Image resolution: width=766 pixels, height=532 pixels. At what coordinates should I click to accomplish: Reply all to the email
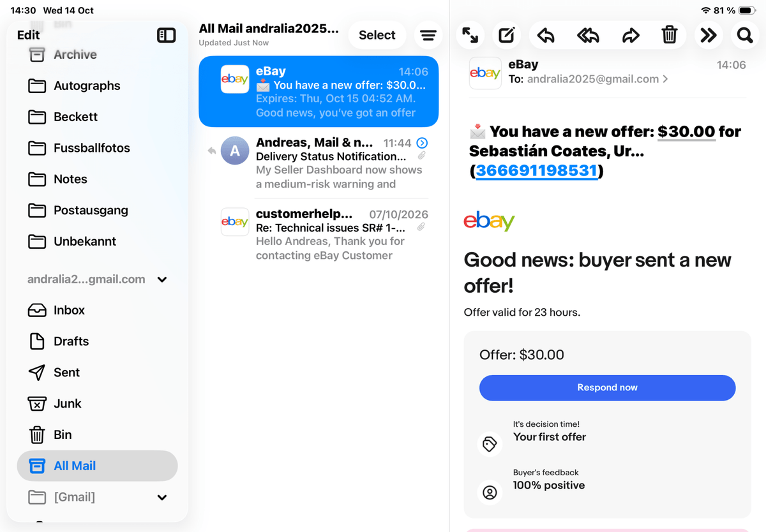[588, 35]
